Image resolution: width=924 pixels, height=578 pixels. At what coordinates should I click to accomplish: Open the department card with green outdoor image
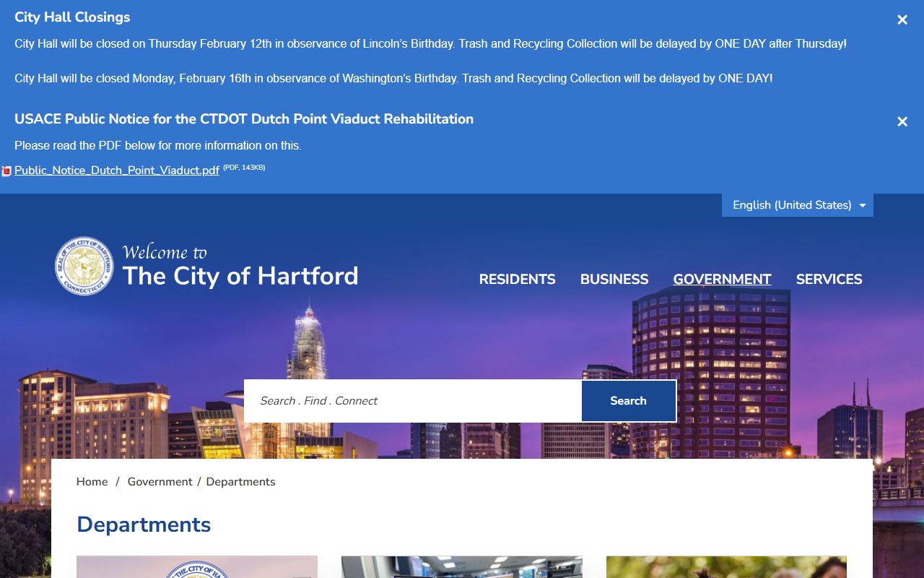[727, 567]
